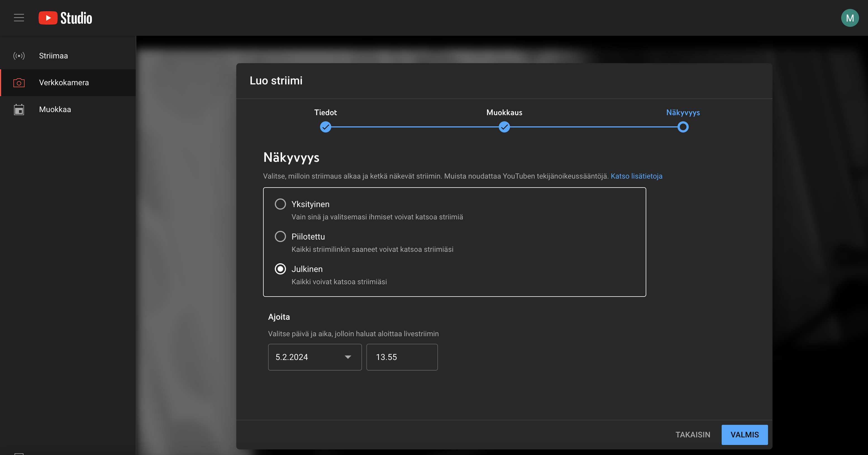This screenshot has width=868, height=455.
Task: Click the date field dropdown arrow
Action: (x=348, y=357)
